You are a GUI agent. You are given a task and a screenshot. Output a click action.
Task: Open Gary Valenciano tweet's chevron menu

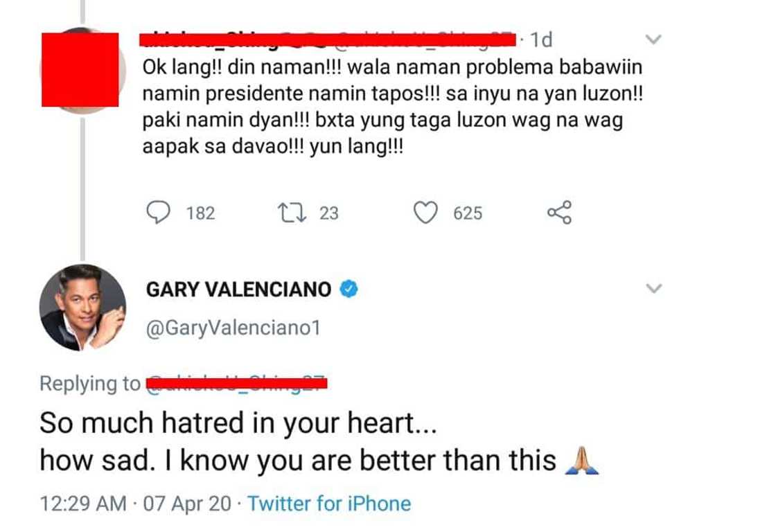(653, 288)
